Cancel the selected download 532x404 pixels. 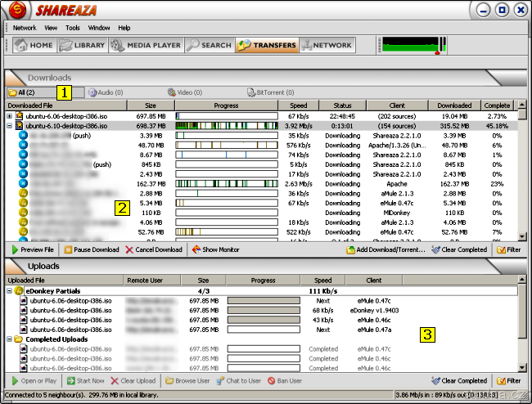pyautogui.click(x=154, y=249)
